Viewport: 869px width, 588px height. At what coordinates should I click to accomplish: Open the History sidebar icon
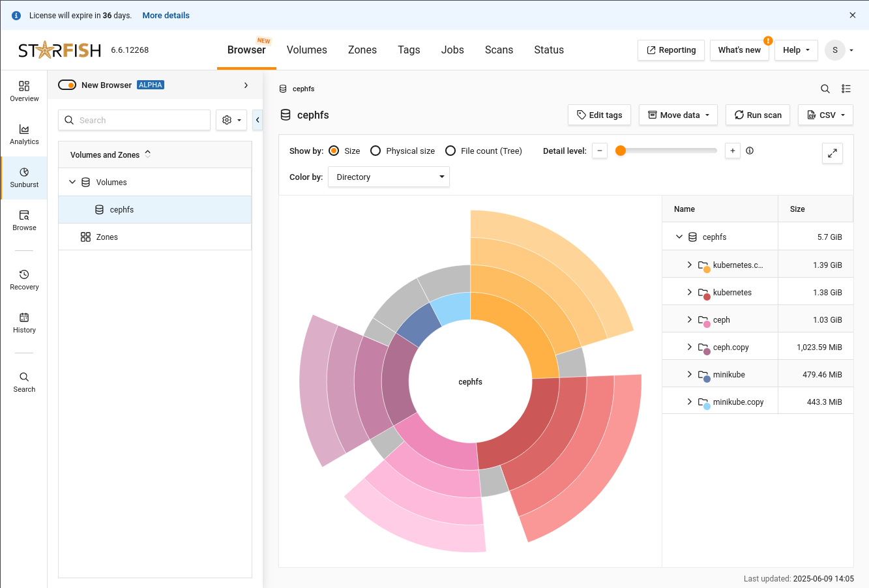pyautogui.click(x=24, y=323)
